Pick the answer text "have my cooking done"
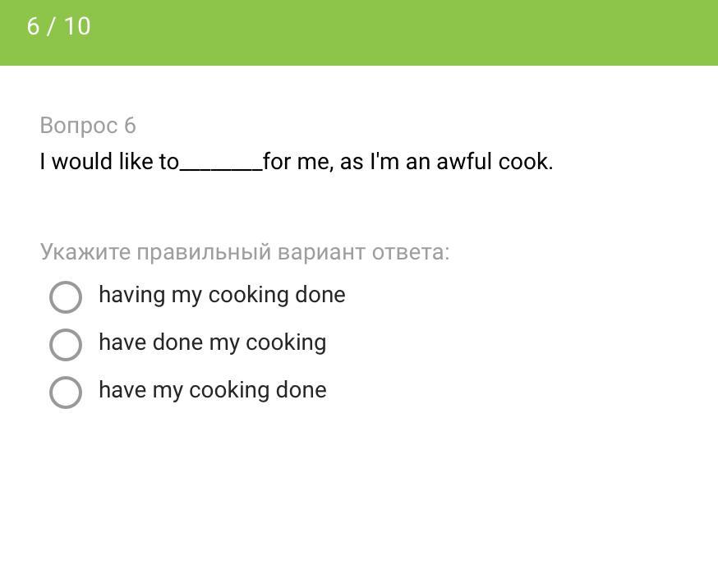Screen dimensions: 718x588 pyautogui.click(x=212, y=390)
